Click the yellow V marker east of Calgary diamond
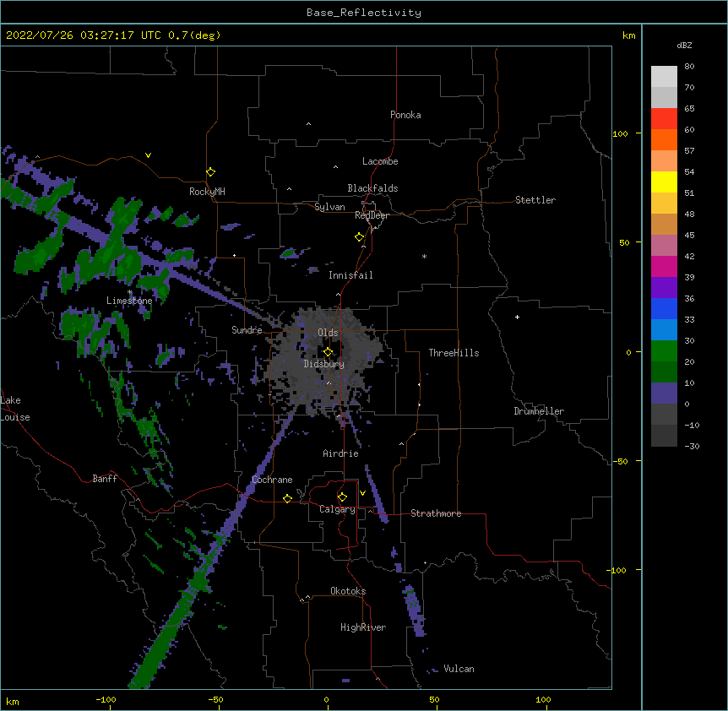This screenshot has width=728, height=711. [362, 493]
